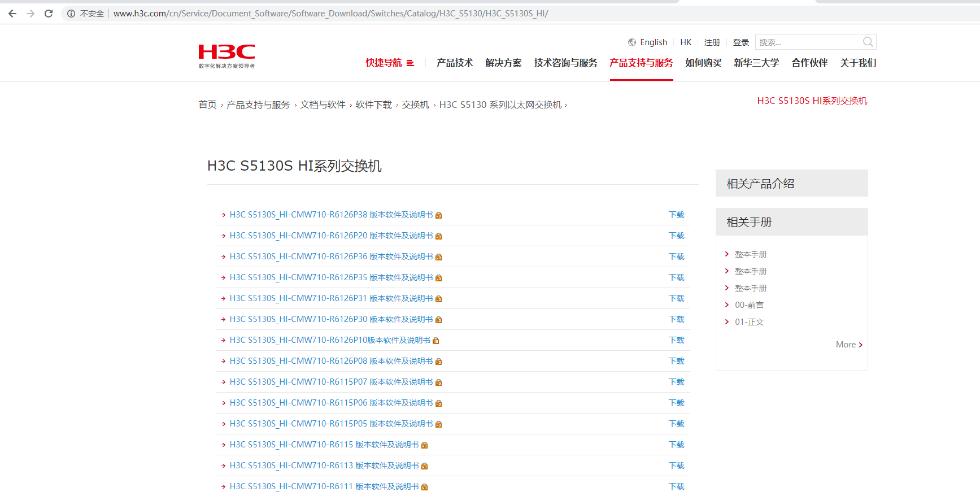Open the first 整本手册 link
980x496 pixels.
[751, 254]
